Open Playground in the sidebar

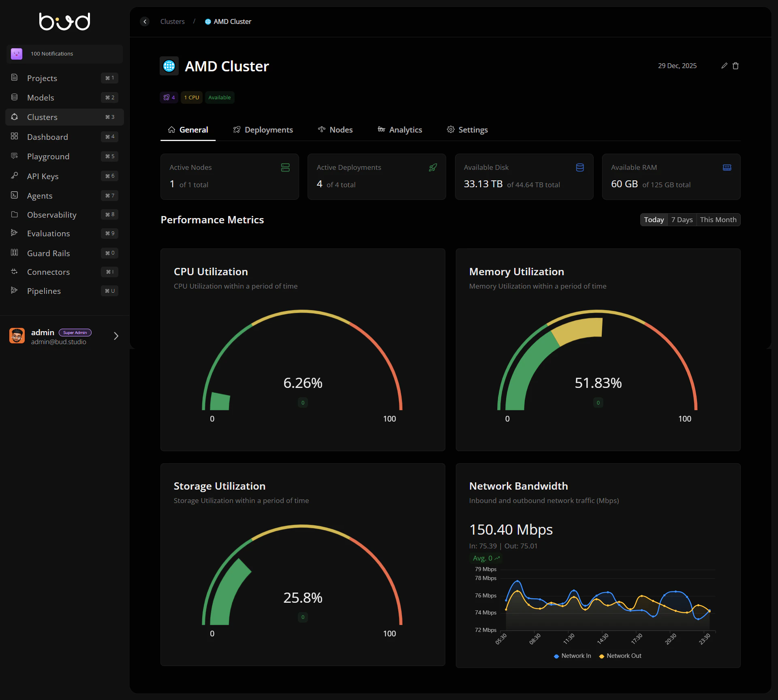click(48, 156)
